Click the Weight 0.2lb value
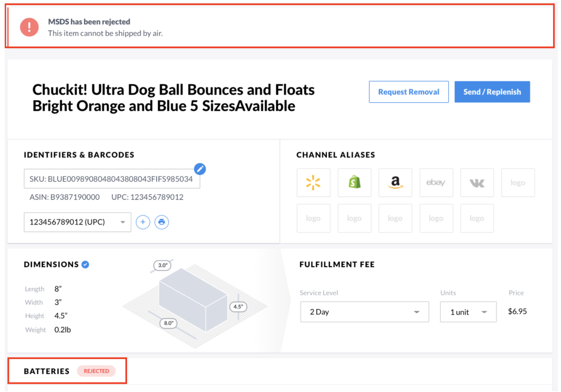Viewport: 561px width, 392px height. pyautogui.click(x=63, y=330)
